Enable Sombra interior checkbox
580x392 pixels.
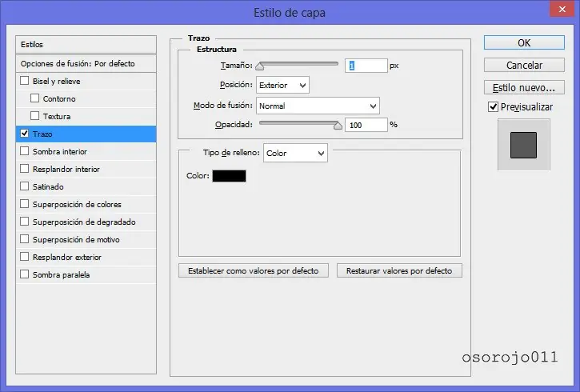[x=25, y=151]
